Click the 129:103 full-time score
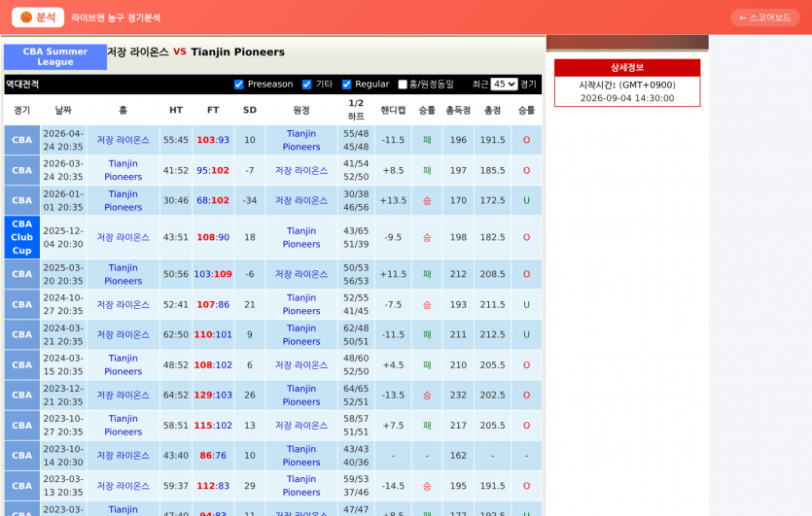812x516 pixels. (x=213, y=396)
